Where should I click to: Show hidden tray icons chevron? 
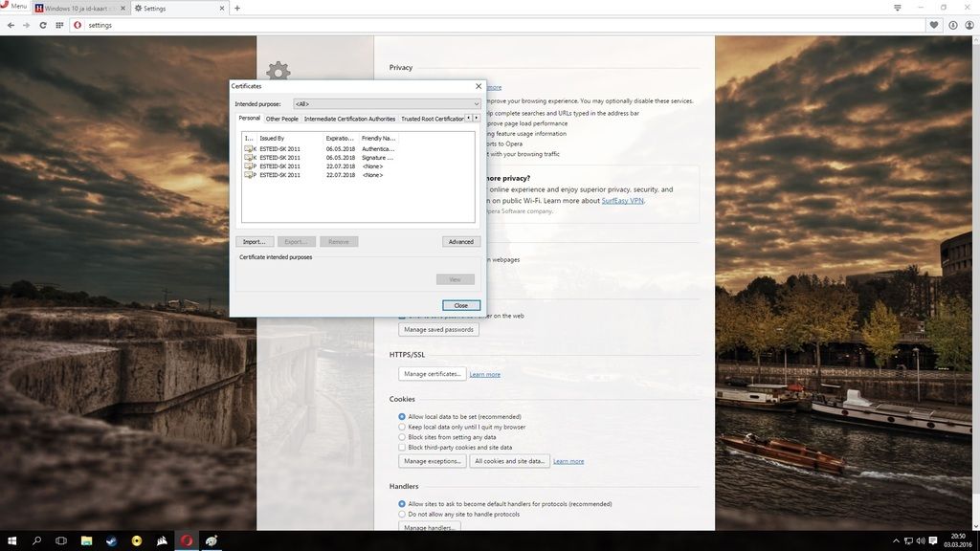click(896, 541)
